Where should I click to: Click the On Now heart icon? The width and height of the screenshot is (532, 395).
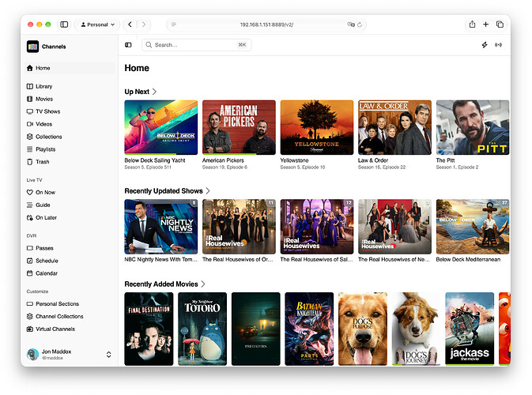point(30,192)
